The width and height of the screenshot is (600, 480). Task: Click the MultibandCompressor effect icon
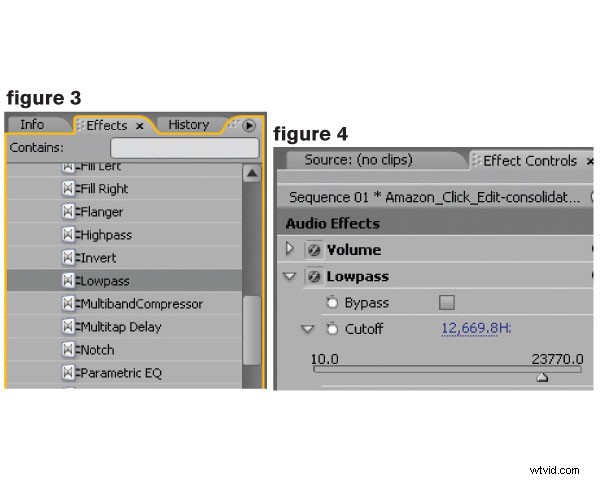click(68, 304)
